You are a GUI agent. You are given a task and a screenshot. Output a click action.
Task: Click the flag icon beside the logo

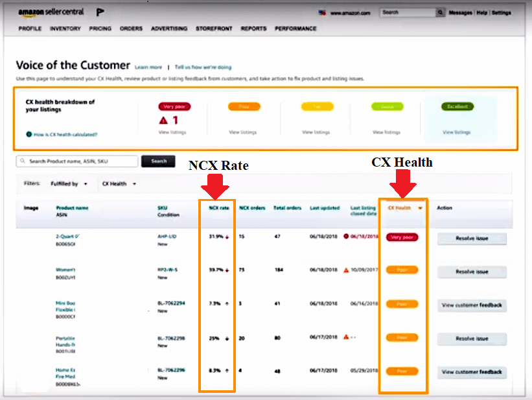98,11
